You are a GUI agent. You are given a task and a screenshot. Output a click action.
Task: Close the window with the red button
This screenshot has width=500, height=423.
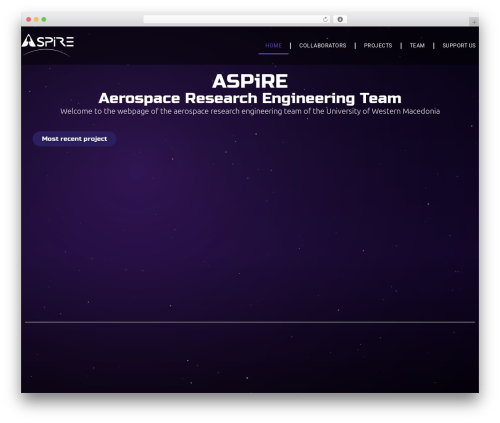click(29, 20)
